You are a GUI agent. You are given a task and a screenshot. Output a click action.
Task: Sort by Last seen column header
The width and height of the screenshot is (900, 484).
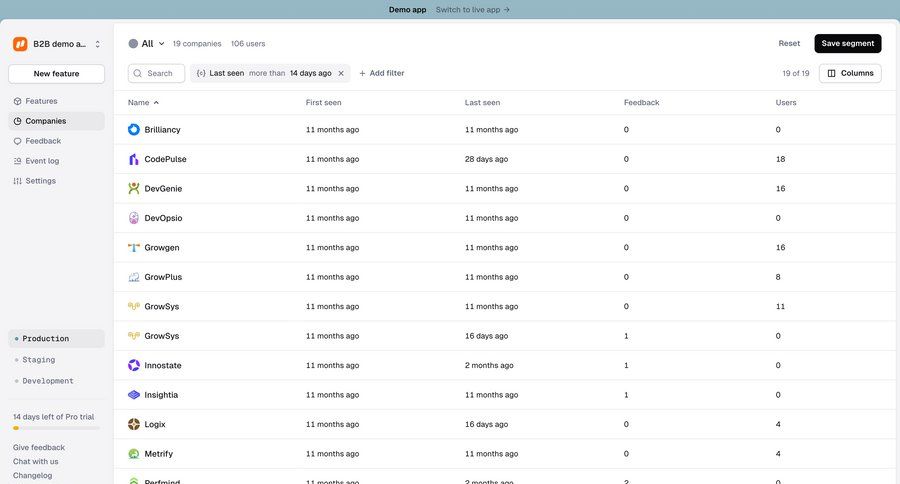point(483,103)
